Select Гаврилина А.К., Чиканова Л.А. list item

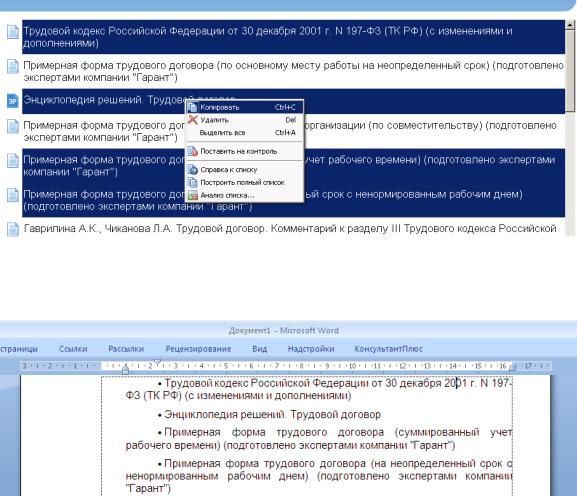pos(293,229)
